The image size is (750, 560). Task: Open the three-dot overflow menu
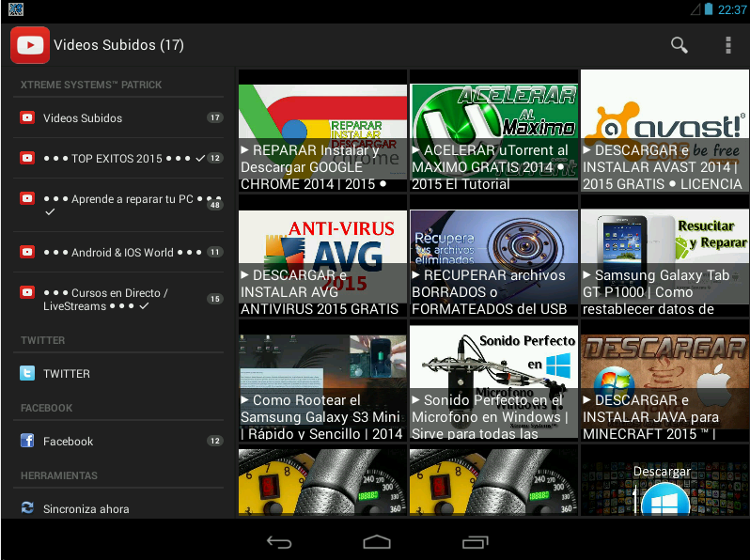(728, 45)
